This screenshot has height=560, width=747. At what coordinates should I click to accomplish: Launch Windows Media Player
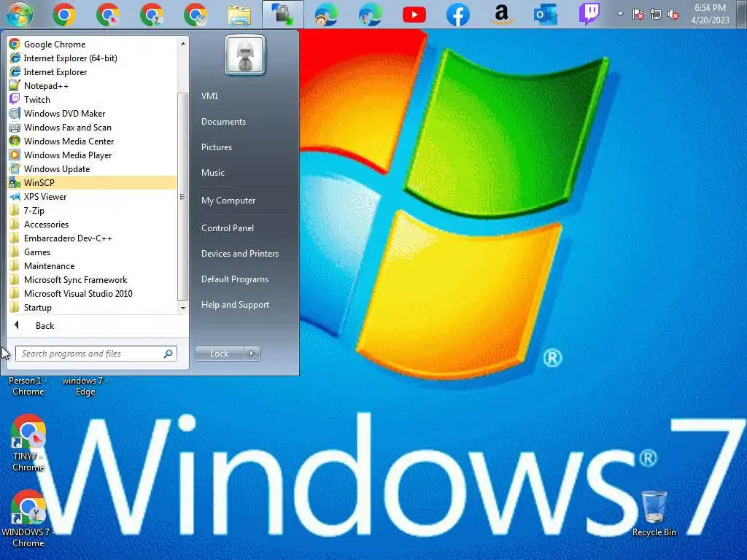(93, 155)
